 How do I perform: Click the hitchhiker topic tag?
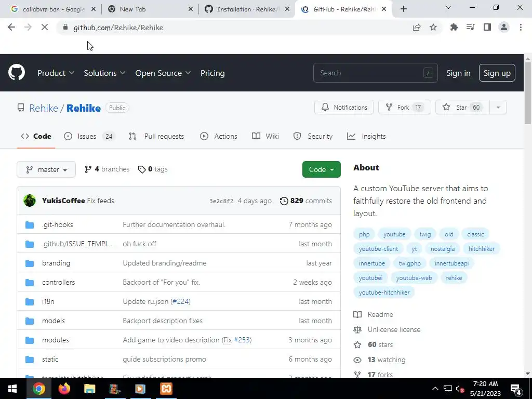coord(481,249)
